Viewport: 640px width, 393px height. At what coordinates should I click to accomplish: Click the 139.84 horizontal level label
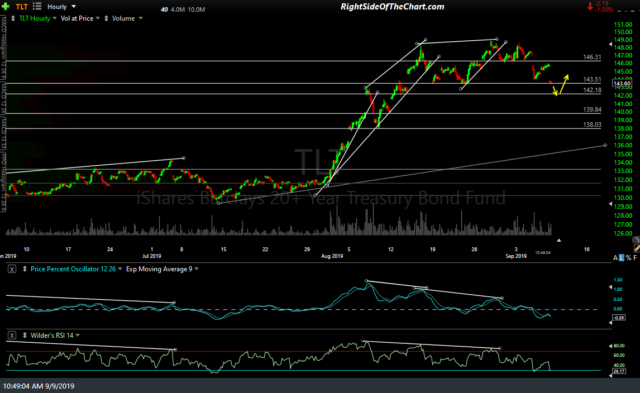[x=592, y=110]
